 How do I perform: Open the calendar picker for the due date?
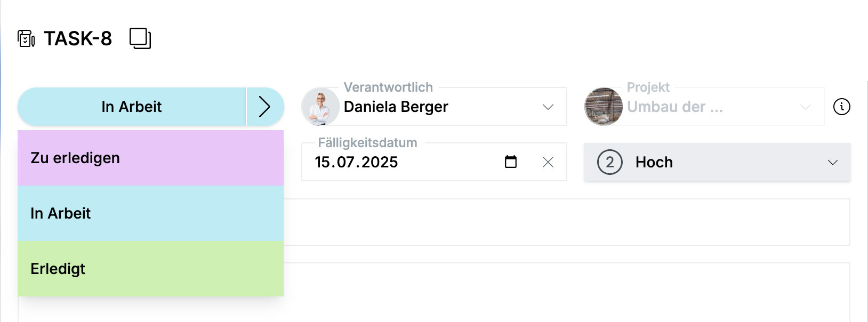511,162
